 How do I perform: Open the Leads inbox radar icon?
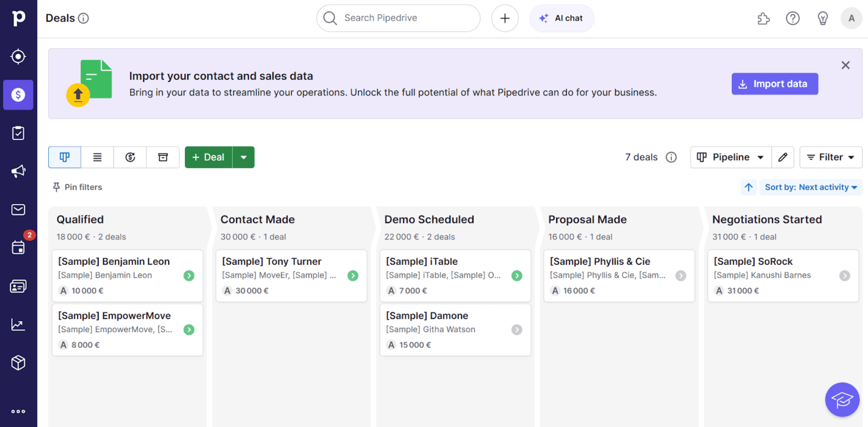point(18,57)
